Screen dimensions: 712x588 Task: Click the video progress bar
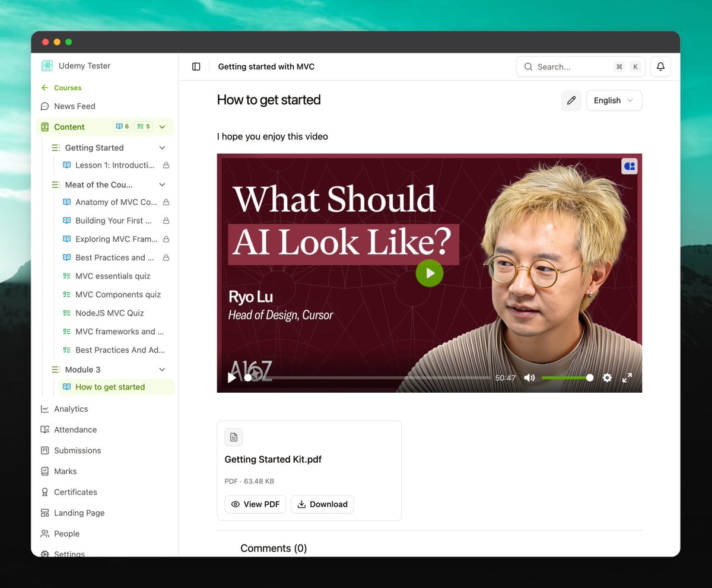(x=368, y=377)
